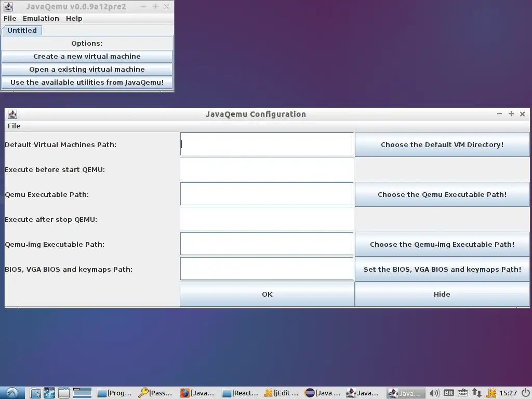Open File menu in Configuration window
The width and height of the screenshot is (532, 399).
coord(14,126)
